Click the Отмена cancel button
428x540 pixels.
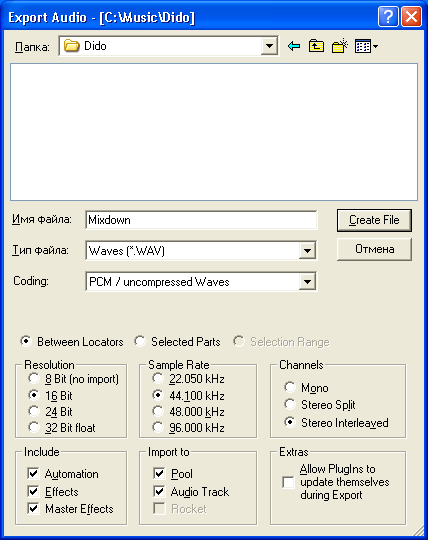pos(374,249)
